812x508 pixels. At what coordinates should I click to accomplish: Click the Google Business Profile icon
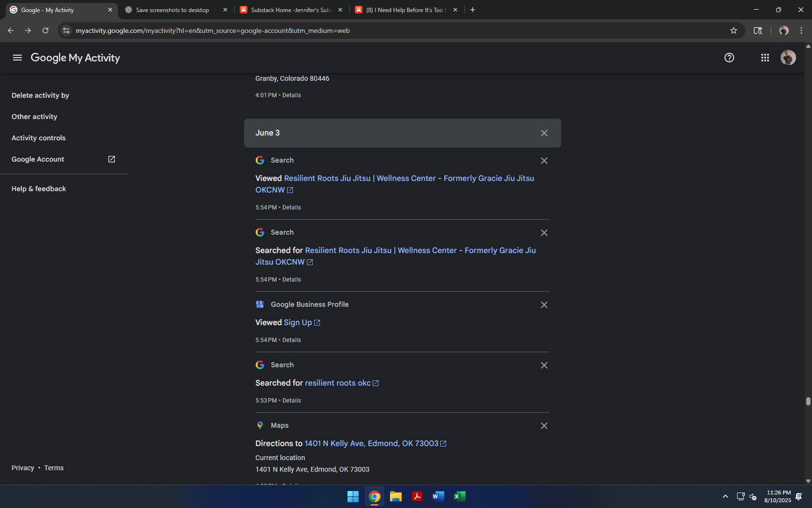(x=260, y=304)
